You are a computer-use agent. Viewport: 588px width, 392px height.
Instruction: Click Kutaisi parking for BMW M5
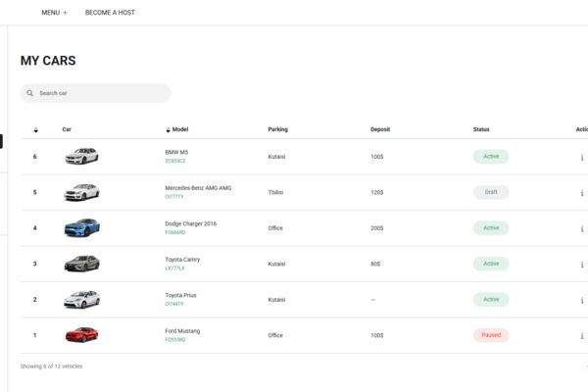pos(276,157)
